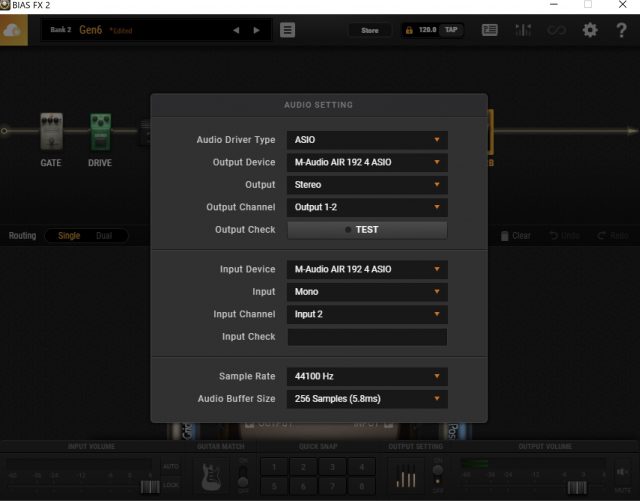Go to next preset arrow

pyautogui.click(x=256, y=30)
